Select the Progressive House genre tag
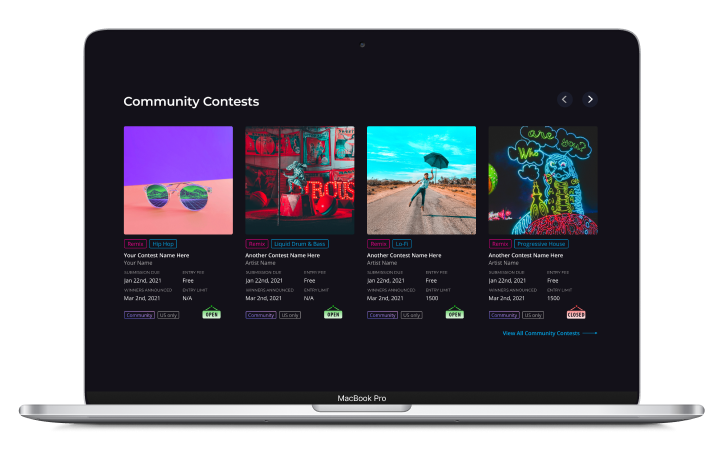Image resolution: width=722 pixels, height=450 pixels. tap(542, 243)
